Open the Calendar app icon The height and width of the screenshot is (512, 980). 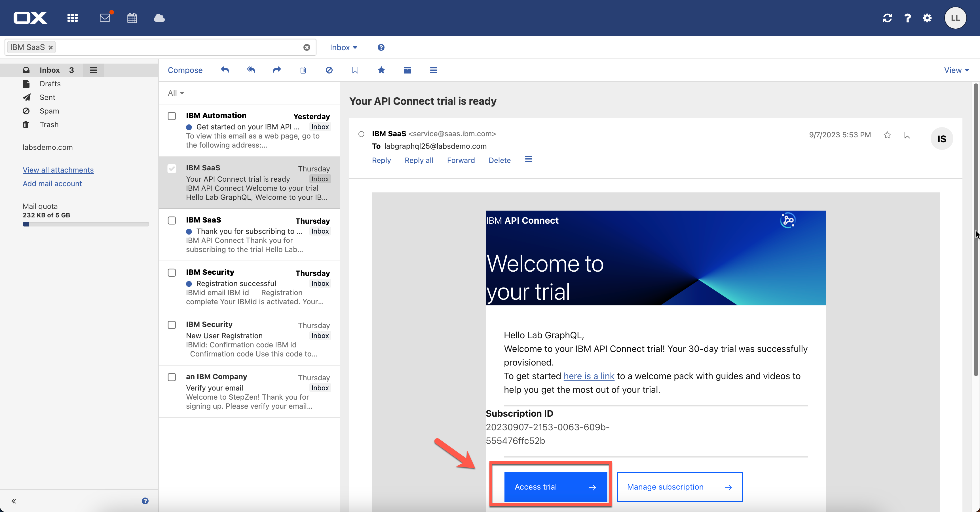132,18
